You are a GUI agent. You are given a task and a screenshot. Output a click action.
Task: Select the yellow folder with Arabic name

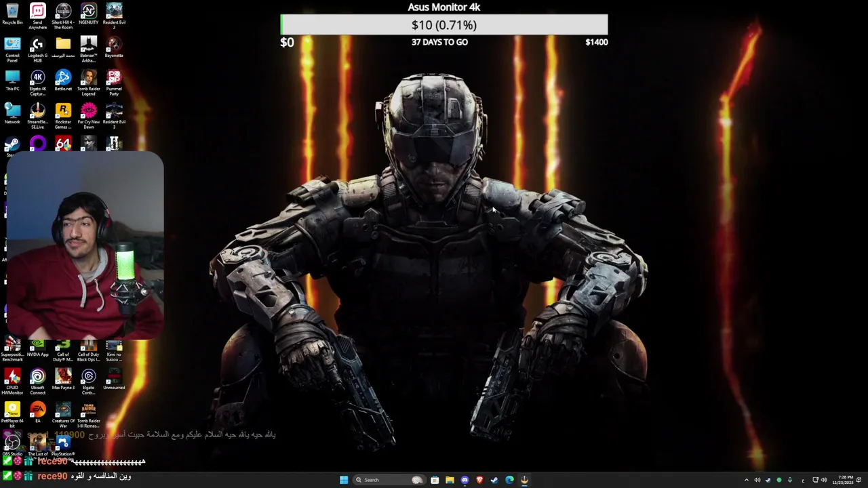coord(63,47)
